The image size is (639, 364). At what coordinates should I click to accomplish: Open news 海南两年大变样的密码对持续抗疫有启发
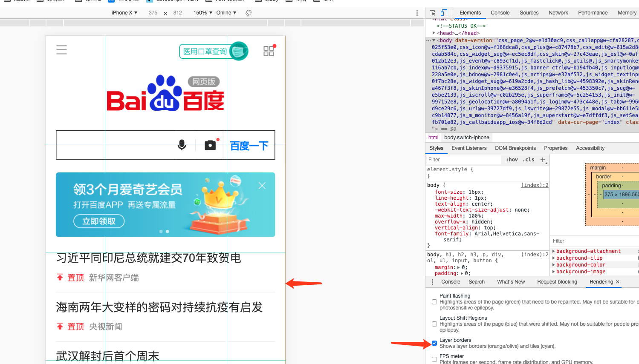pos(159,307)
